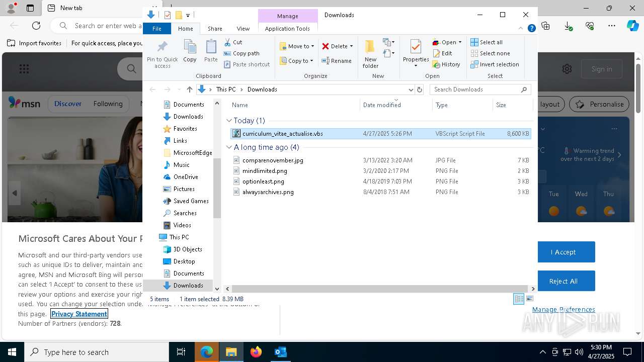This screenshot has width=644, height=362.
Task: Sort by Date modified column header
Action: tap(395, 105)
